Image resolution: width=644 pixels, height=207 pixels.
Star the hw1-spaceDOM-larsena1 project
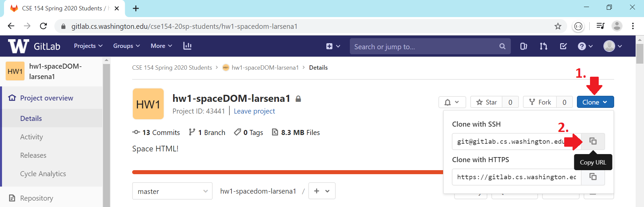(x=487, y=102)
